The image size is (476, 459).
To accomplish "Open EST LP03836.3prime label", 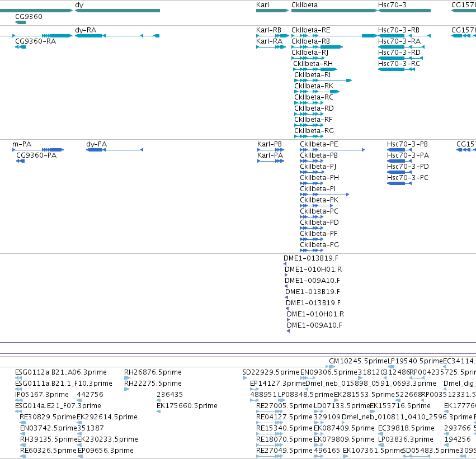I will click(406, 439).
